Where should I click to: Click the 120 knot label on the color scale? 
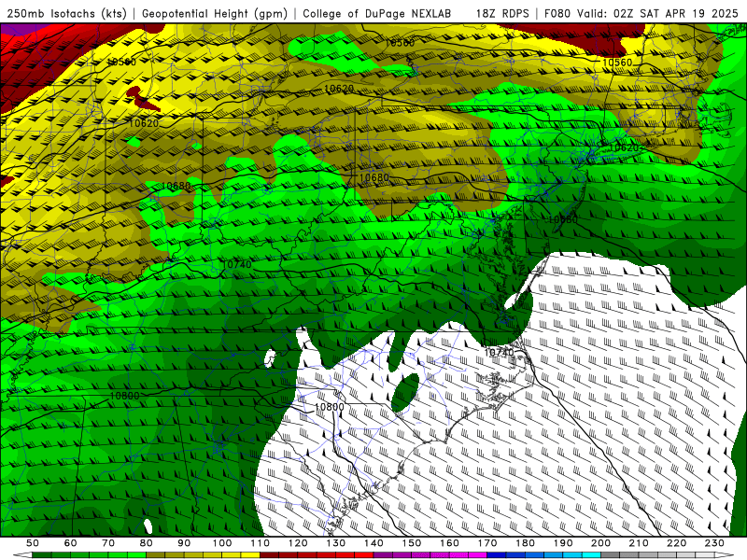pyautogui.click(x=298, y=543)
